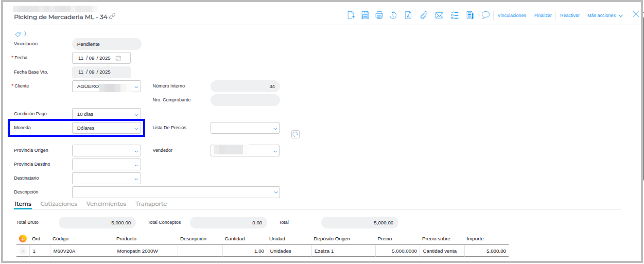Viewport: 644px width, 264px height.
Task: Save the picking using the diskette icon
Action: [x=365, y=15]
